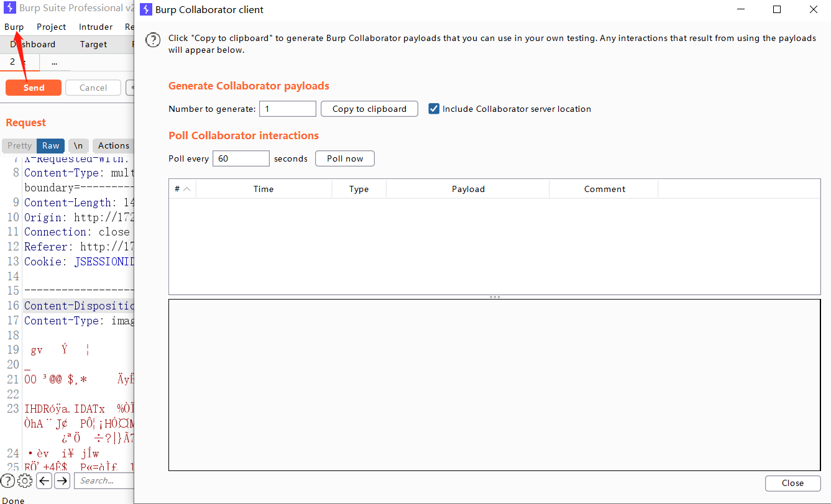
Task: Click the Poll every seconds input field
Action: click(x=241, y=158)
